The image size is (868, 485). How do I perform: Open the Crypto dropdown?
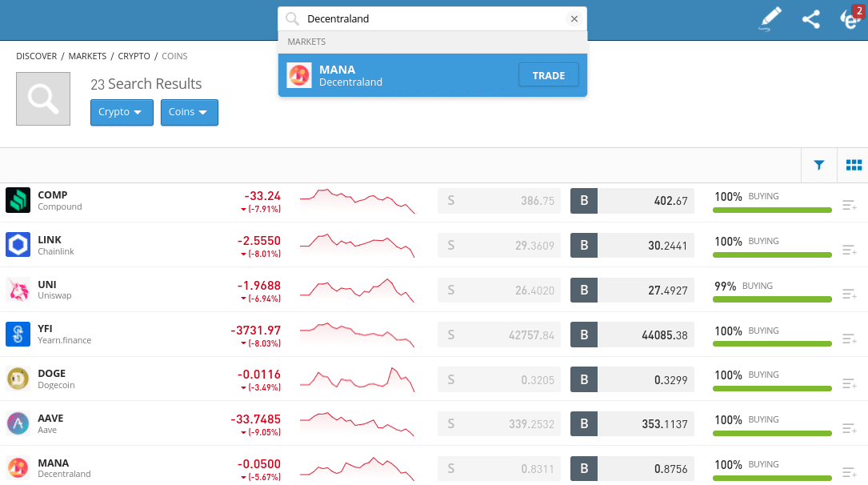(x=122, y=112)
